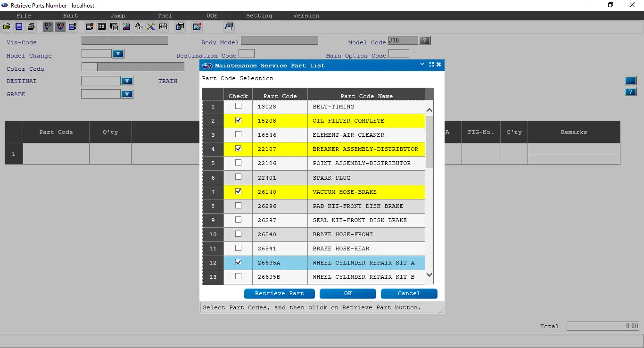
Task: Open the Model Change dropdown
Action: 118,54
